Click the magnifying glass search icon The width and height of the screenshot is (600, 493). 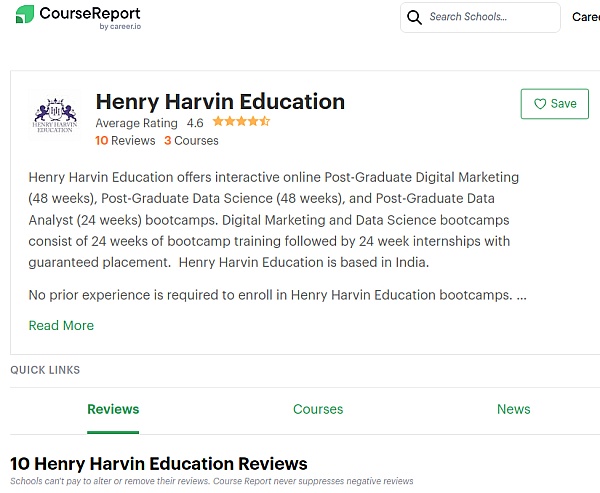click(x=415, y=17)
